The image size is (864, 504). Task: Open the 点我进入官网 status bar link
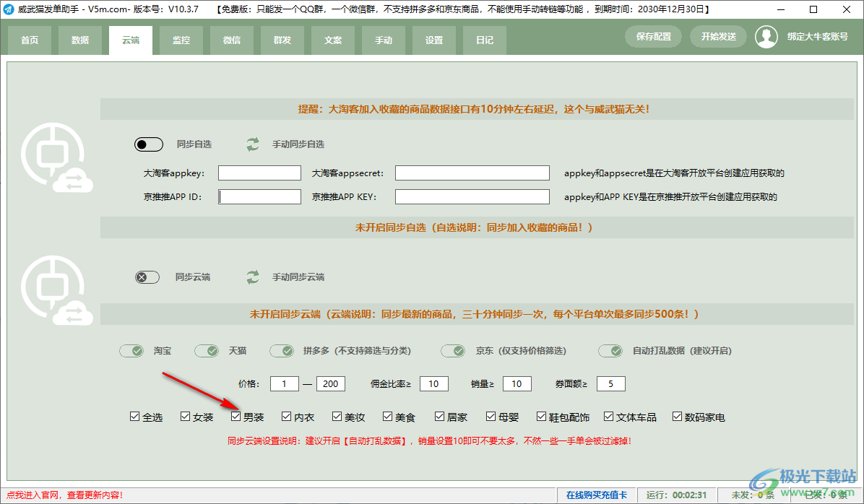coord(64,495)
